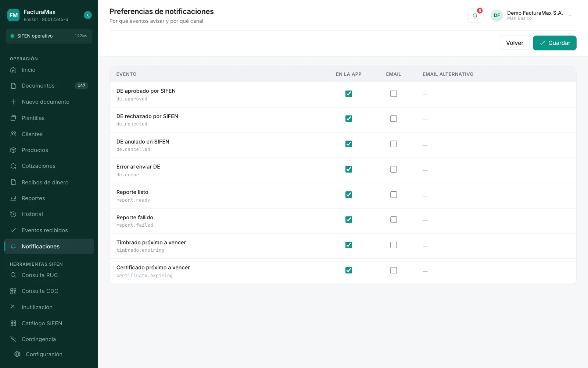Open Eventos recibidos in the sidebar
588x368 pixels.
coord(49,230)
